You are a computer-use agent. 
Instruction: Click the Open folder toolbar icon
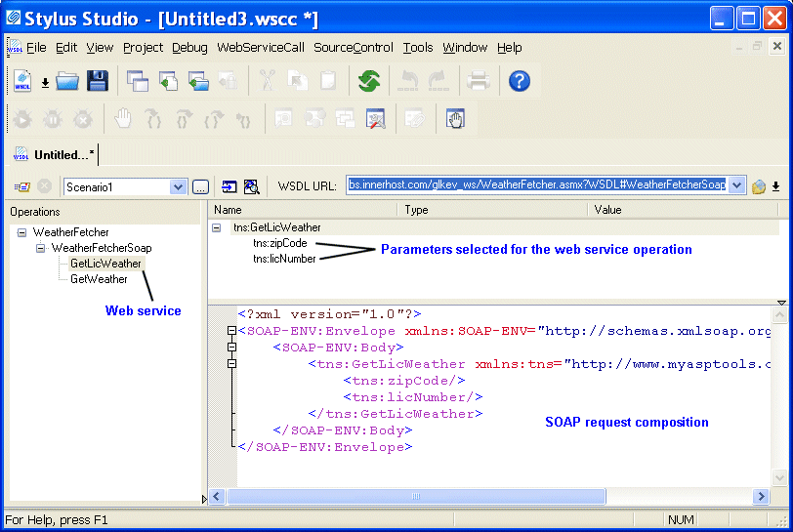tap(67, 81)
